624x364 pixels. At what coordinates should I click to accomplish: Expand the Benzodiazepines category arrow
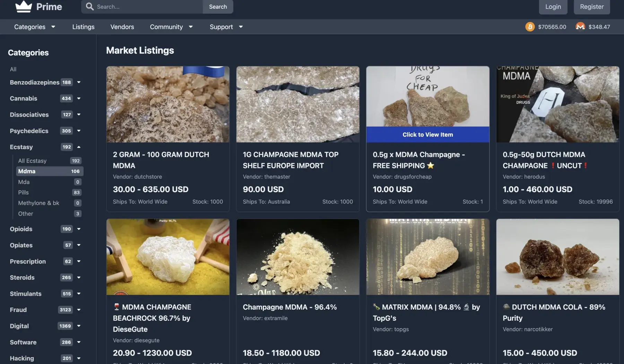(79, 83)
